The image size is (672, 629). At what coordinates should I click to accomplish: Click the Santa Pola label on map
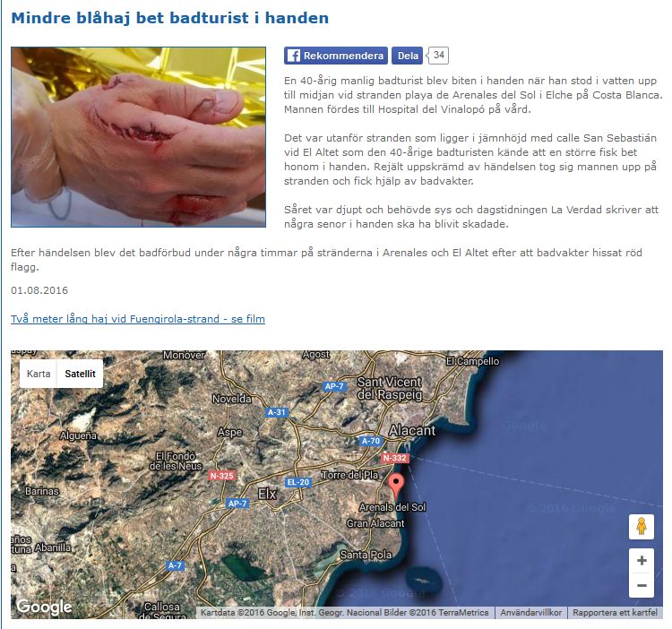[366, 555]
